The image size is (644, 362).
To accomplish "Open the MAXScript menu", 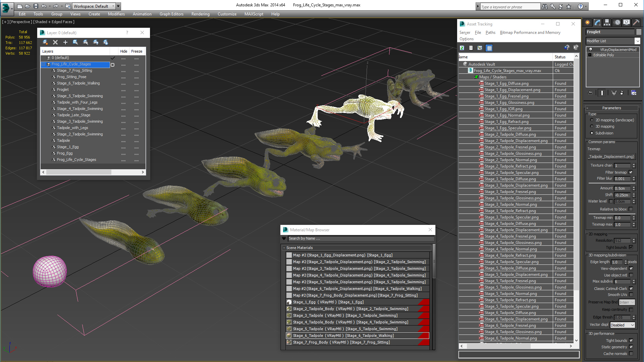I will (x=254, y=14).
